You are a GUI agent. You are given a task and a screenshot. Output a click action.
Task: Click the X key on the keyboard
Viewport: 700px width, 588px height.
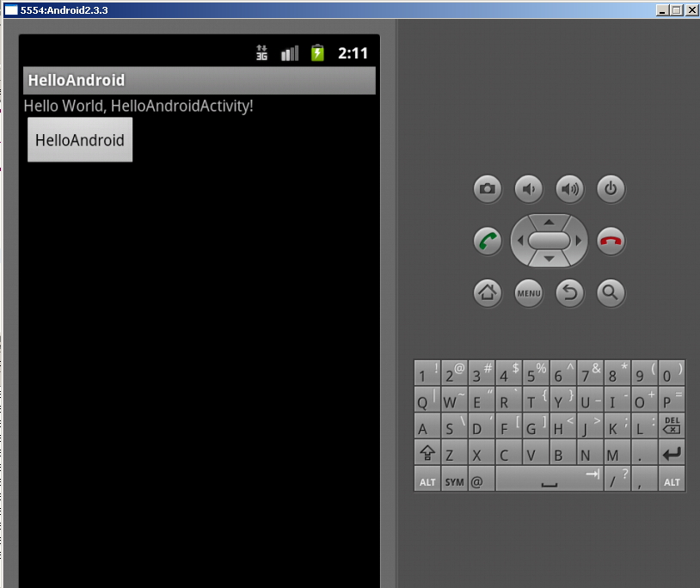[x=482, y=452]
